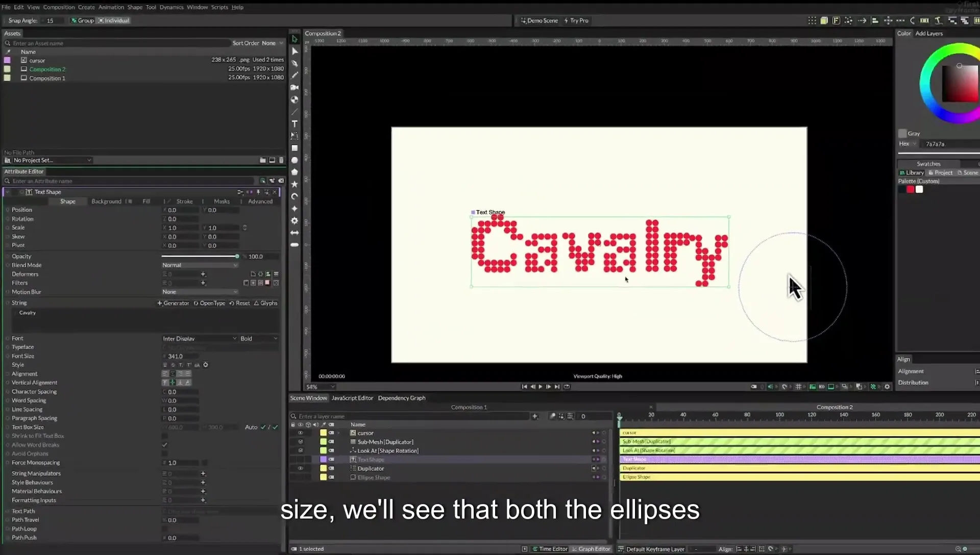The width and height of the screenshot is (980, 555).
Task: Open the Bold font style dropdown
Action: pos(259,339)
